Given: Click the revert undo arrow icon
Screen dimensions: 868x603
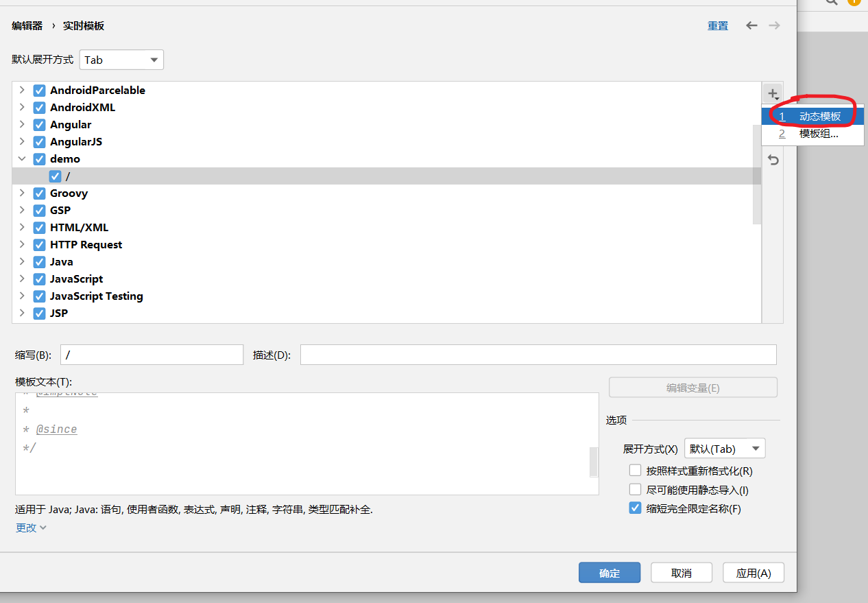Looking at the screenshot, I should (x=773, y=160).
